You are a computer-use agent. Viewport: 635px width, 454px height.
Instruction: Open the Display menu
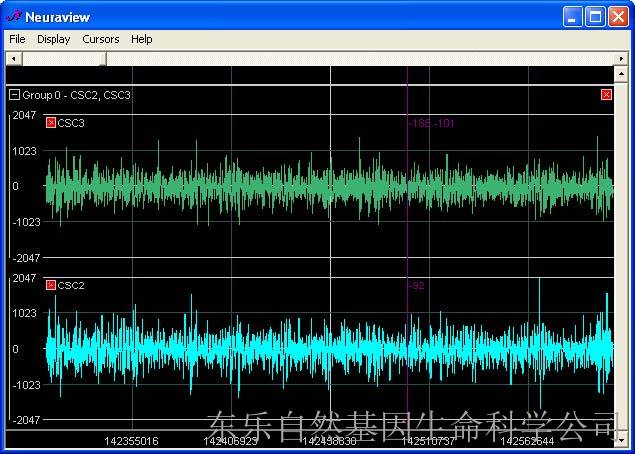click(54, 39)
